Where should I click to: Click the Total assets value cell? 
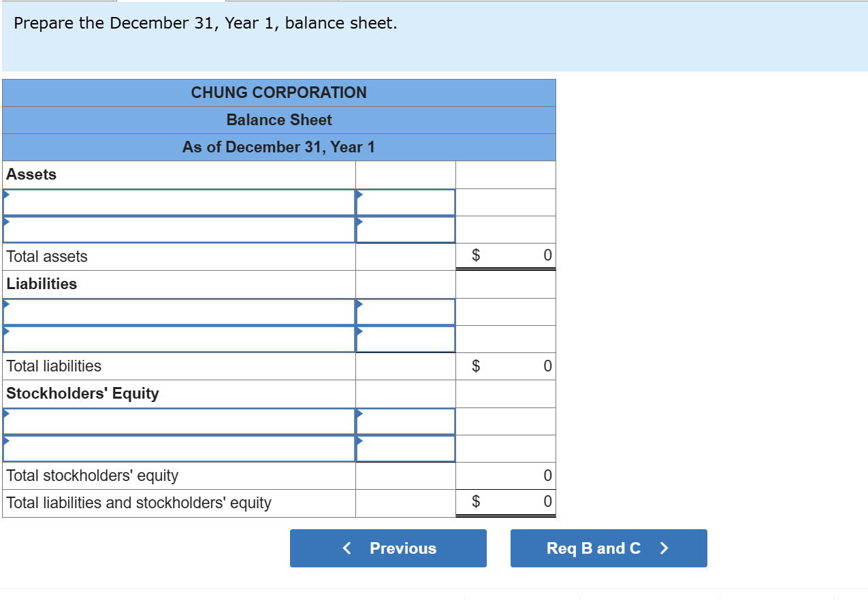pos(506,256)
